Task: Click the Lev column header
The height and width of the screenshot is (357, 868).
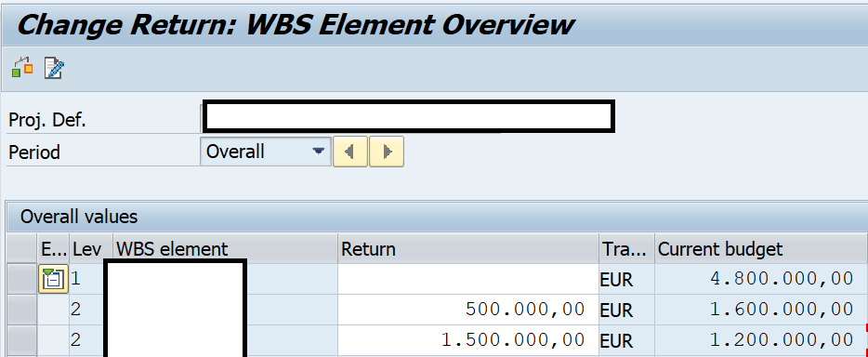Action: point(91,248)
